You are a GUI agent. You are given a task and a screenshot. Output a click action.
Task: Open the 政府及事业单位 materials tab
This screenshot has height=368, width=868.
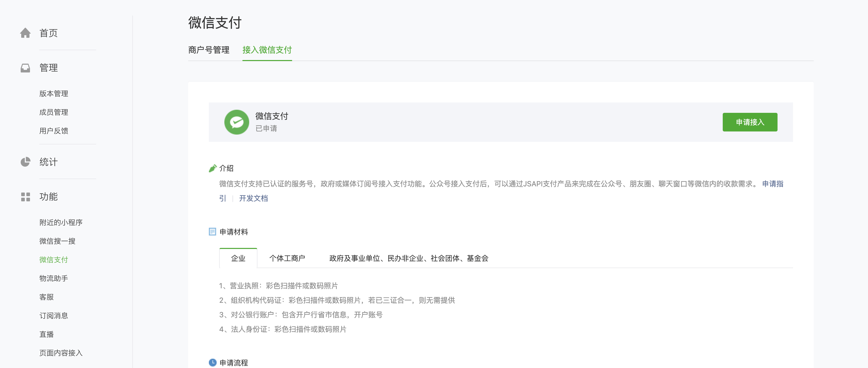pyautogui.click(x=408, y=258)
